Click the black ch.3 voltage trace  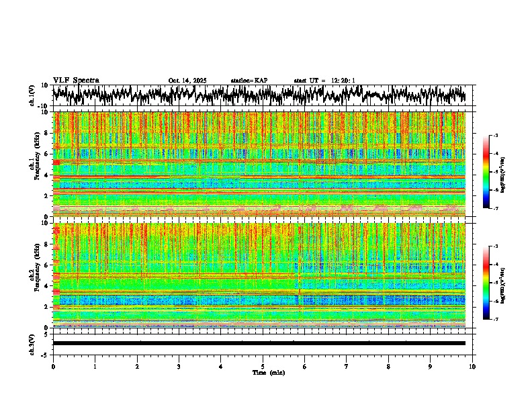259,343
